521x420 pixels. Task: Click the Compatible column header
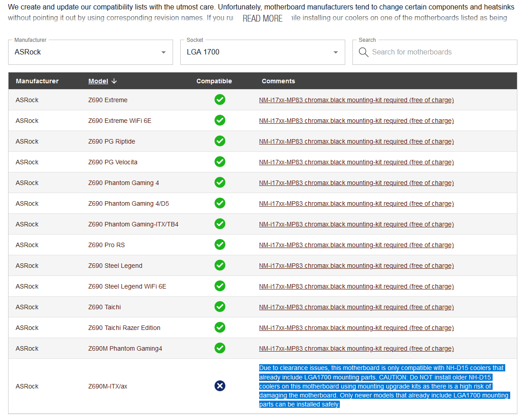tap(214, 81)
